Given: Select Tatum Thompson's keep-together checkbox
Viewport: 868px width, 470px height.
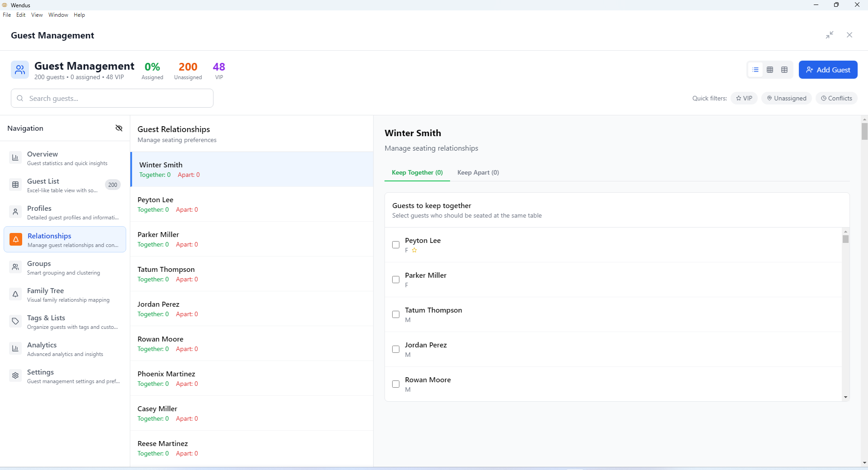Looking at the screenshot, I should (396, 314).
